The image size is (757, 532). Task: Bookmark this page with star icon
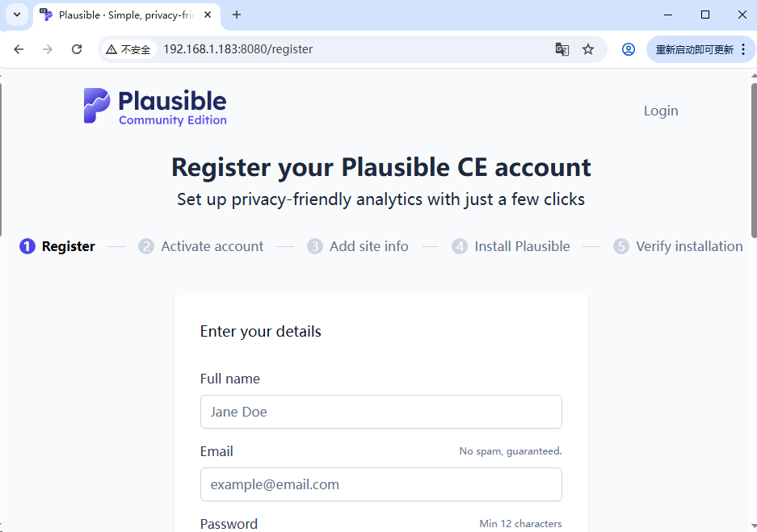[588, 49]
